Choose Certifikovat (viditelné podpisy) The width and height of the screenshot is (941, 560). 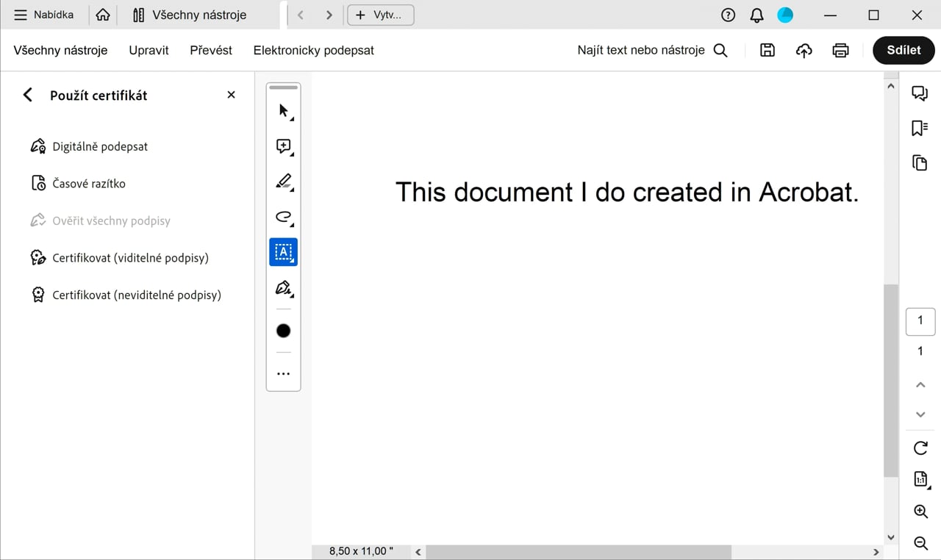point(119,258)
